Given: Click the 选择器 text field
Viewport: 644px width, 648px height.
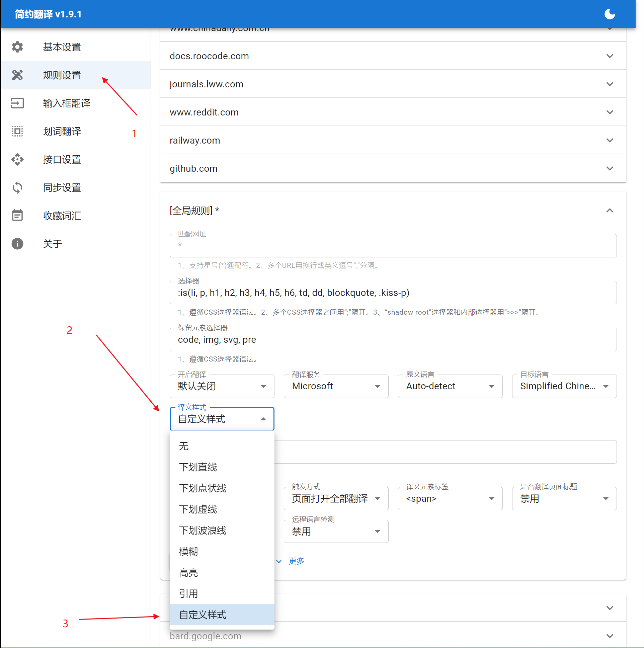Looking at the screenshot, I should pyautogui.click(x=392, y=293).
